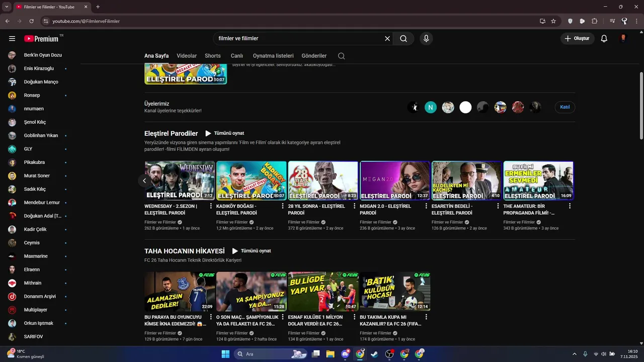Screen dimensions: 644x362
Task: Open options for ESNAF KULÜBE video
Action: (354, 317)
